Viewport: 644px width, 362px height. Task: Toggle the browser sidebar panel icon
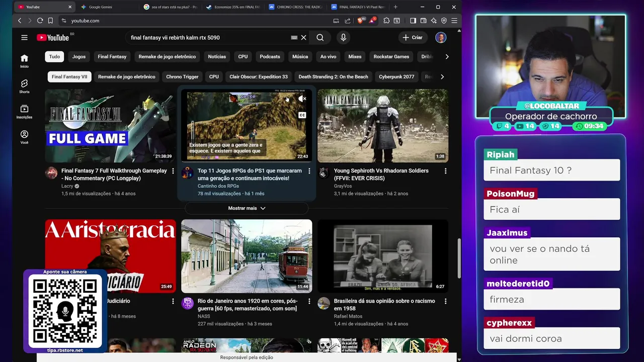(413, 21)
